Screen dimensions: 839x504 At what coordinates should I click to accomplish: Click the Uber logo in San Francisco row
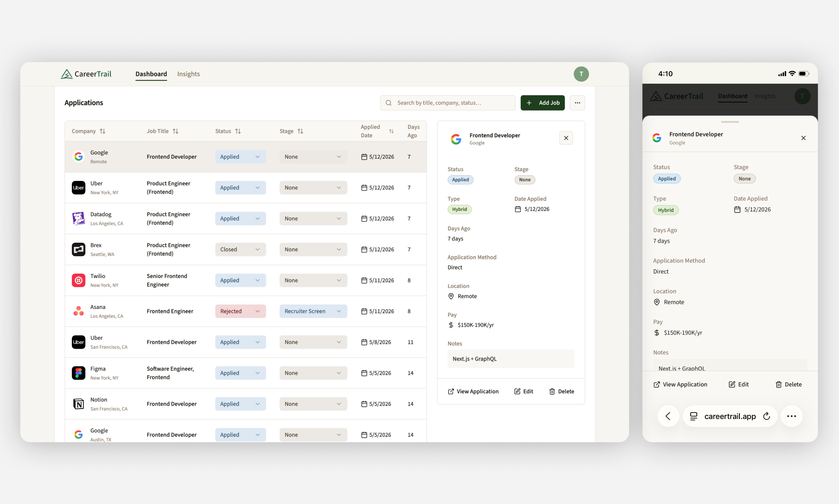pyautogui.click(x=78, y=342)
